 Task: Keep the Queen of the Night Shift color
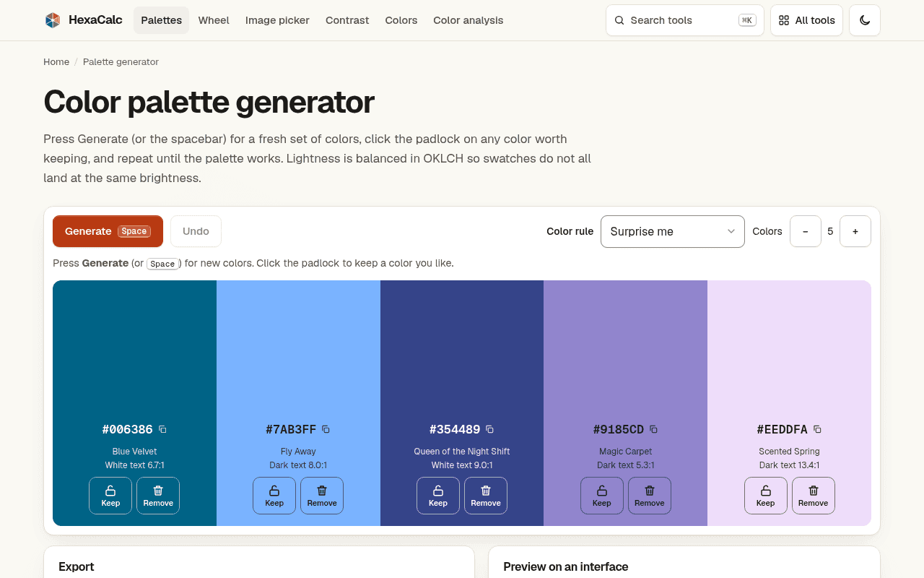[x=438, y=496]
